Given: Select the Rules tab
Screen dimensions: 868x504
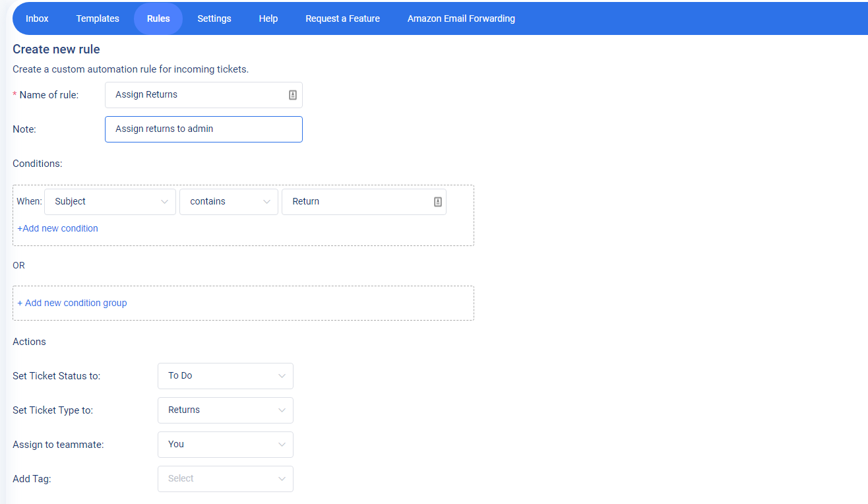Looking at the screenshot, I should tap(158, 18).
